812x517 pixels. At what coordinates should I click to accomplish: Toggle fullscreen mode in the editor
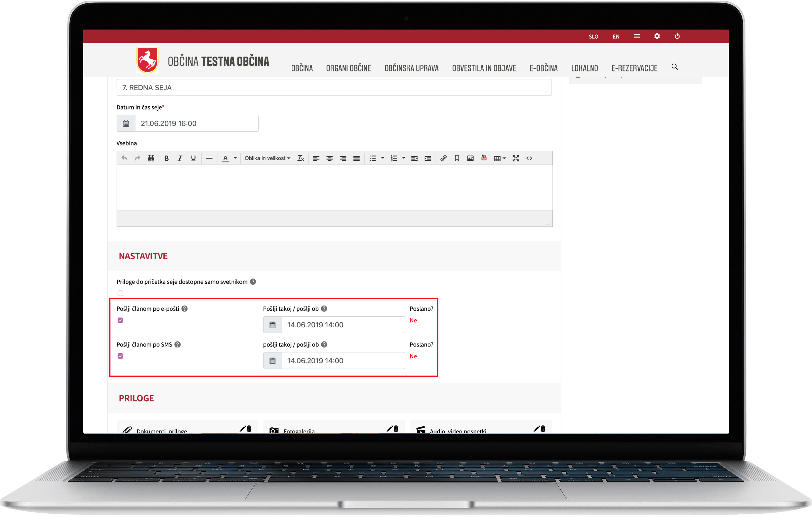(515, 158)
